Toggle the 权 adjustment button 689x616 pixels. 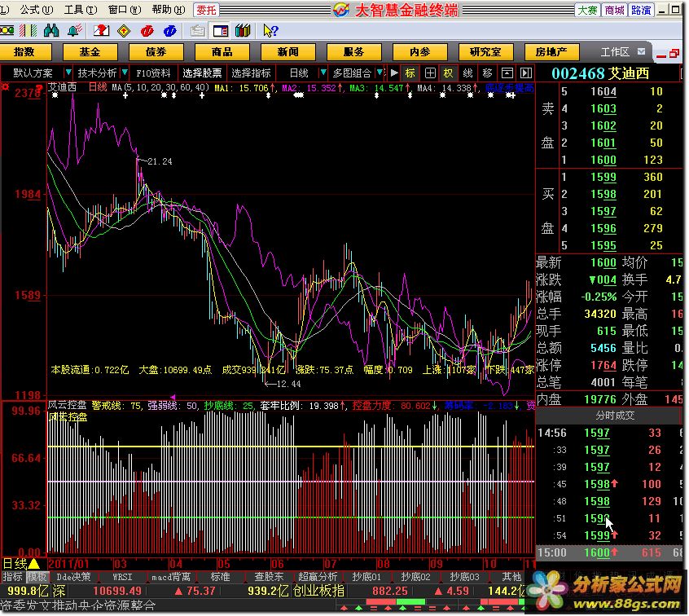click(448, 73)
